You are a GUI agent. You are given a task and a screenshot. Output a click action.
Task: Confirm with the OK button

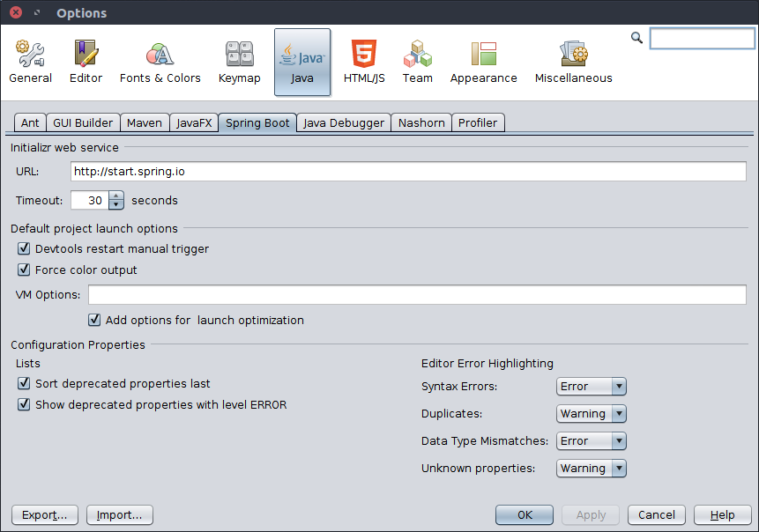click(x=525, y=515)
